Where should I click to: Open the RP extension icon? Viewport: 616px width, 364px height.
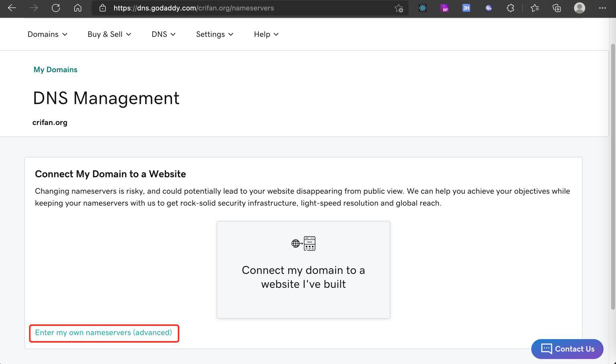pos(444,8)
